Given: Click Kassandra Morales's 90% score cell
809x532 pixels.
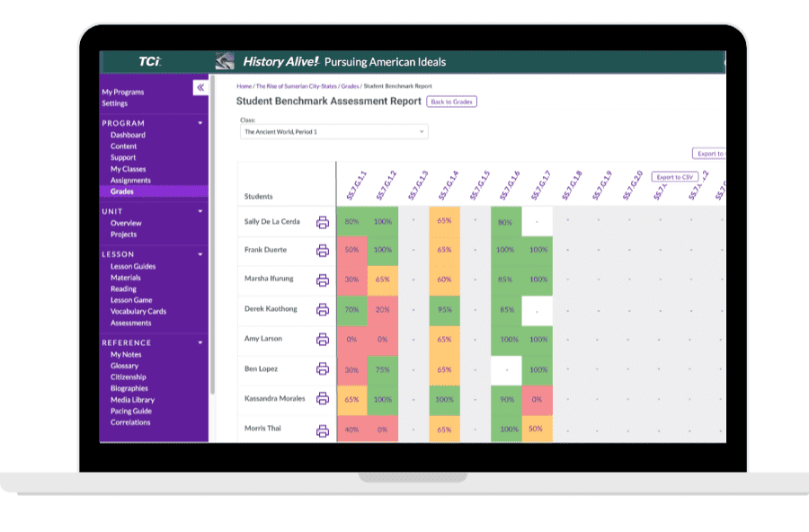Looking at the screenshot, I should [x=507, y=400].
